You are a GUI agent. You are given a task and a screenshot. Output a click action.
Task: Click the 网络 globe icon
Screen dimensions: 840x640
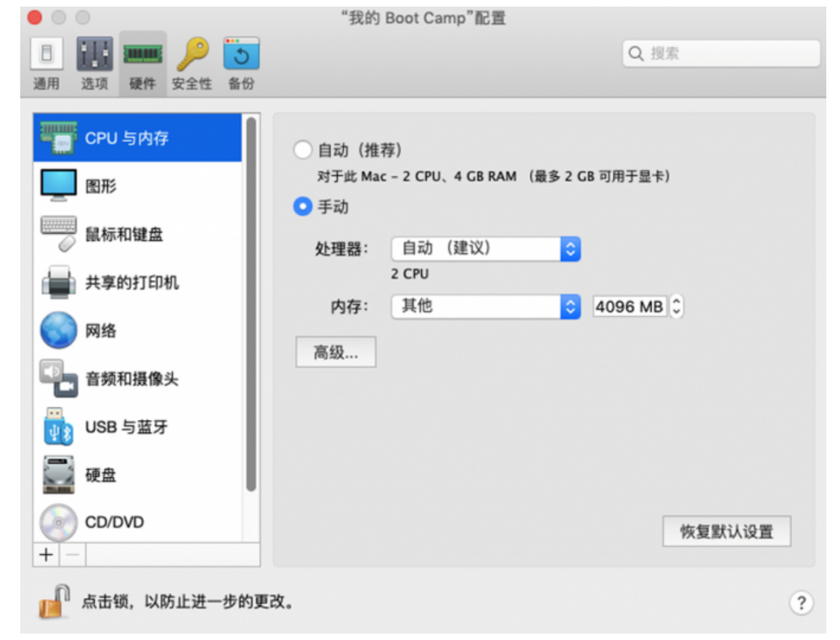58,330
